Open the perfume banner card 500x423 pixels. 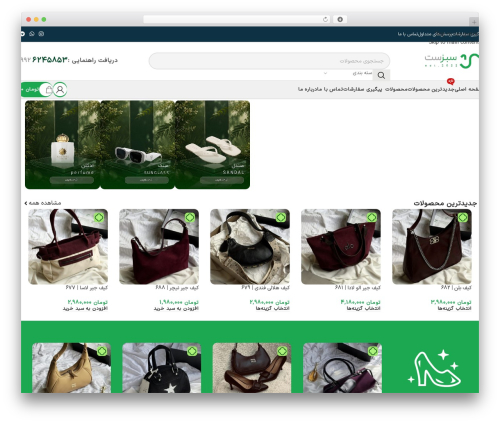[x=62, y=145]
